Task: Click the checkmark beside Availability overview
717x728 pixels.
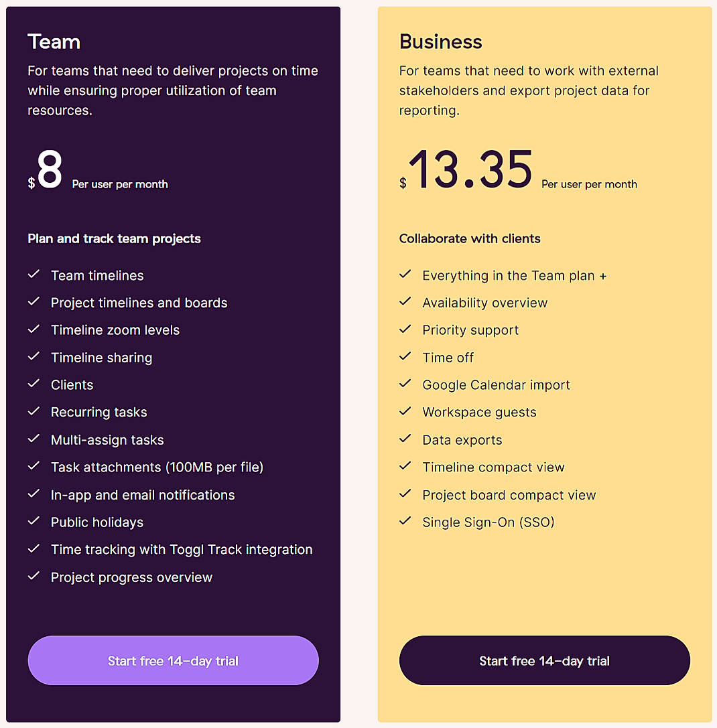Action: tap(405, 302)
